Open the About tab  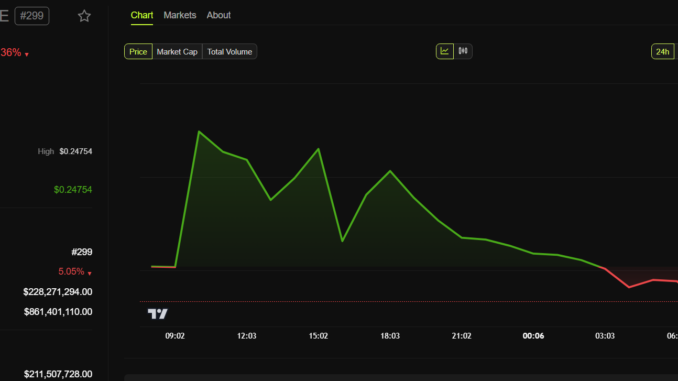pyautogui.click(x=218, y=15)
